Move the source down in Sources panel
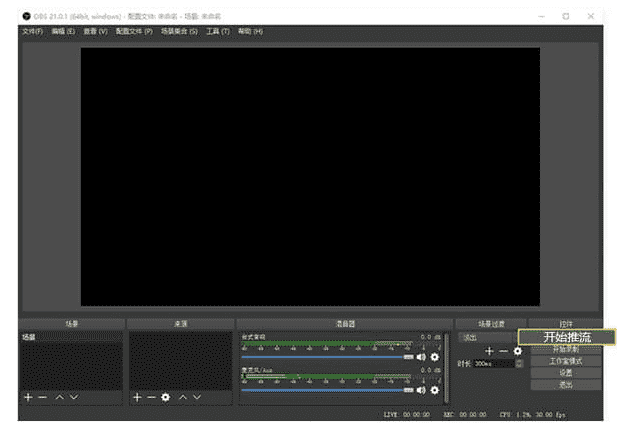The width and height of the screenshot is (621, 427). coord(197,397)
